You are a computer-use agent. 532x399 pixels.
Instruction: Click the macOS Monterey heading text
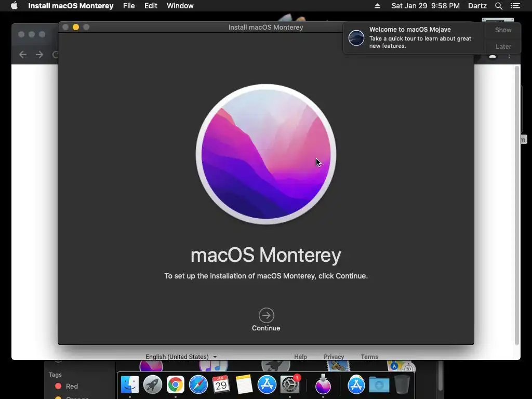[266, 255]
